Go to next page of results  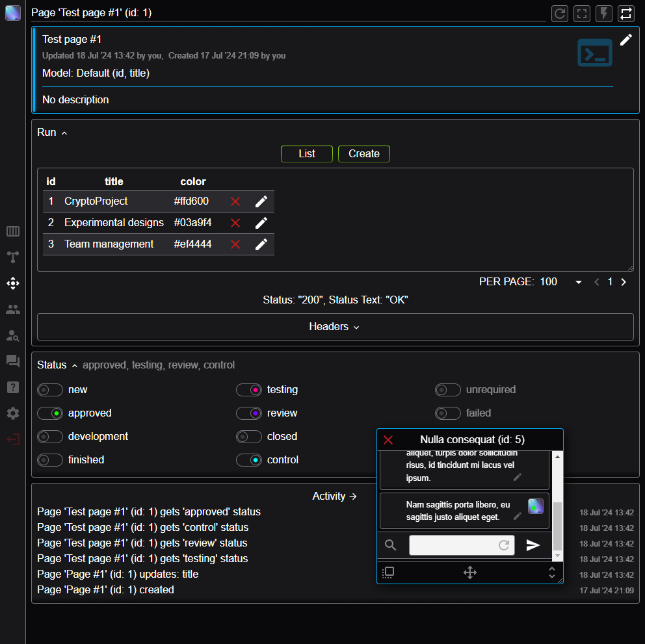[x=624, y=282]
